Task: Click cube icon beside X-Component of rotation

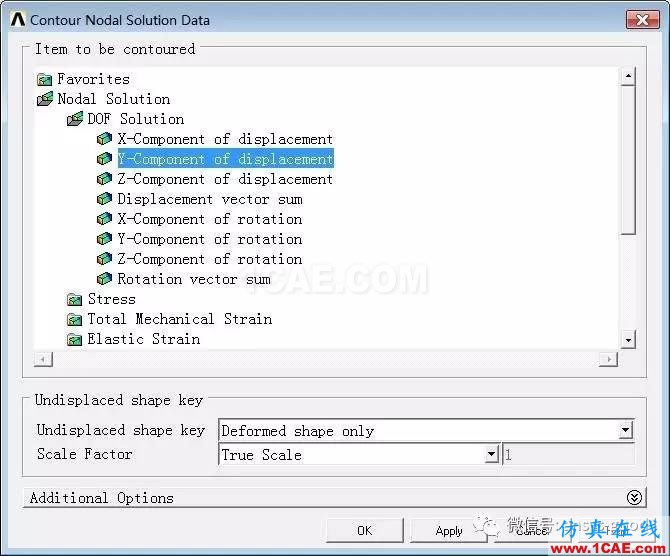Action: click(x=104, y=219)
